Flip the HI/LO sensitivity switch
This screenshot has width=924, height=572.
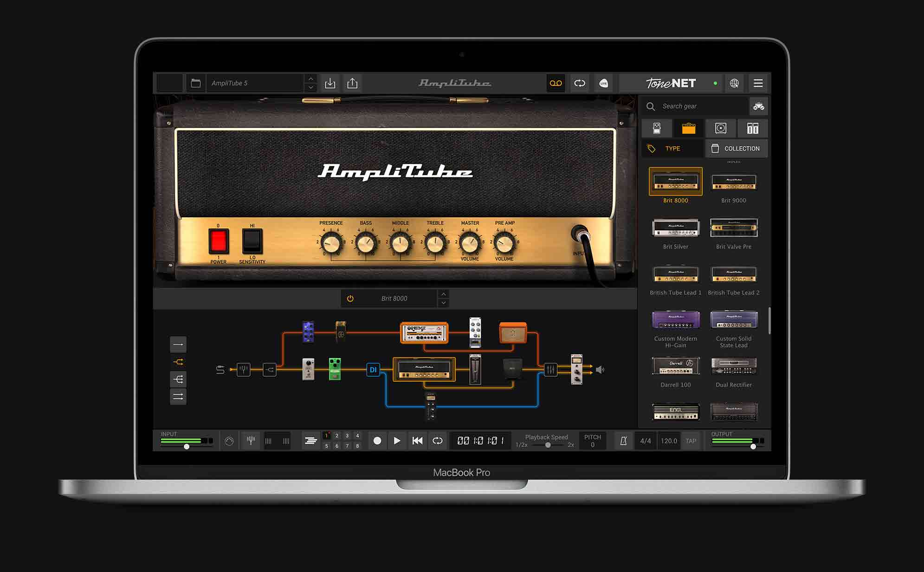point(252,241)
